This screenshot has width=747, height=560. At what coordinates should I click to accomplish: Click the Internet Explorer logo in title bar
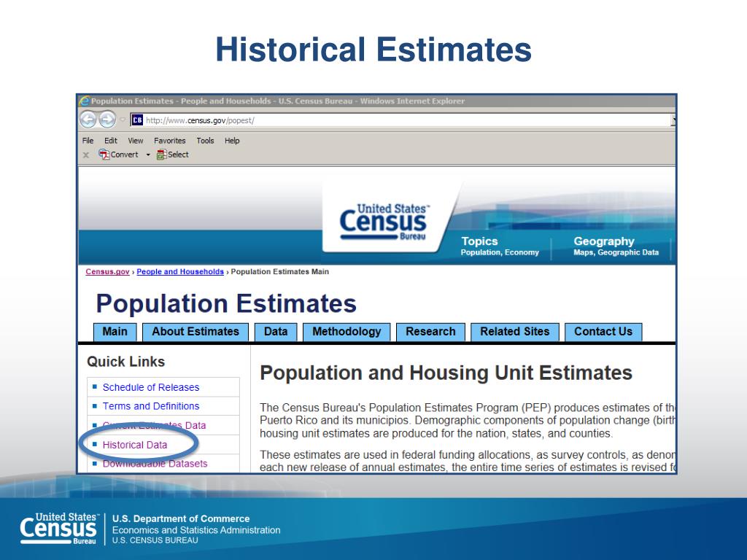pyautogui.click(x=85, y=101)
